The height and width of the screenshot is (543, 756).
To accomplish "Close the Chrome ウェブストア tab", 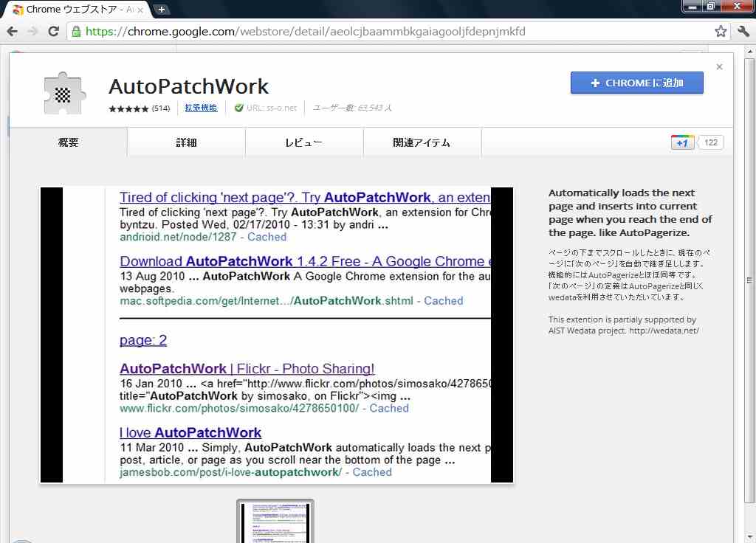I will [x=140, y=10].
